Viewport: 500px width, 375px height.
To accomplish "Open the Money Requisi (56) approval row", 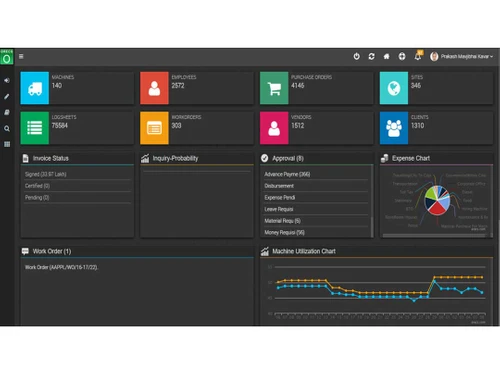I will tap(316, 233).
